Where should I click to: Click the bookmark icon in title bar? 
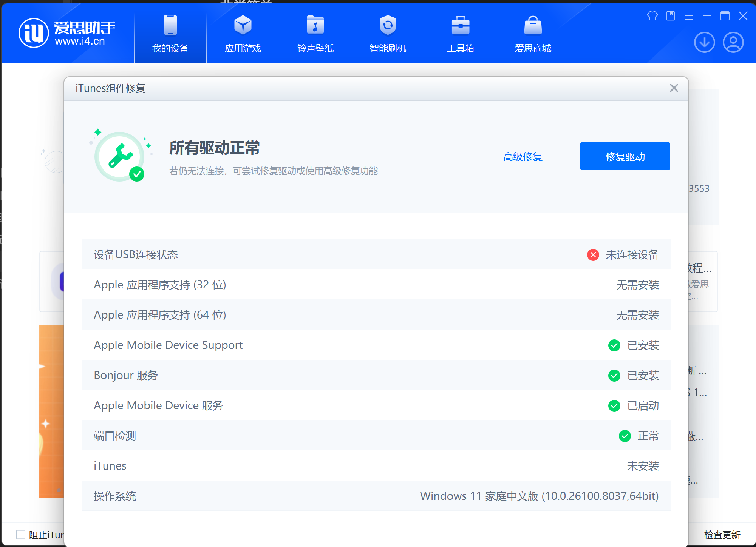click(x=670, y=16)
